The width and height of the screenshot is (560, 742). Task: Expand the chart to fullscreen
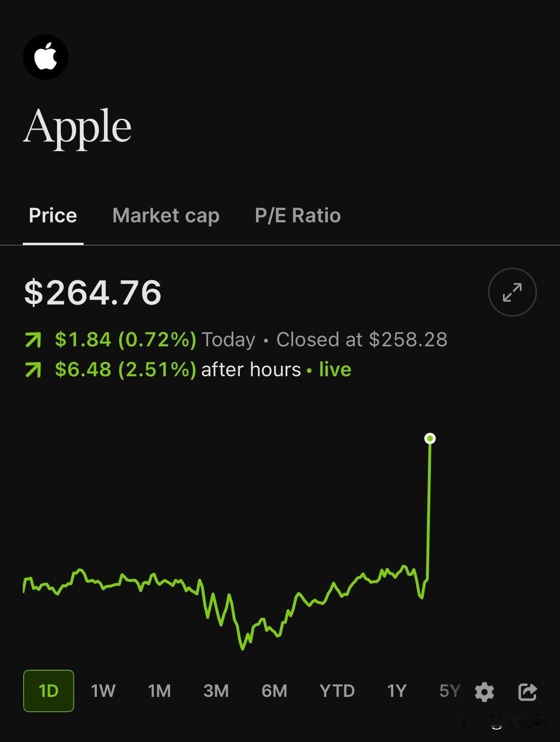[512, 292]
